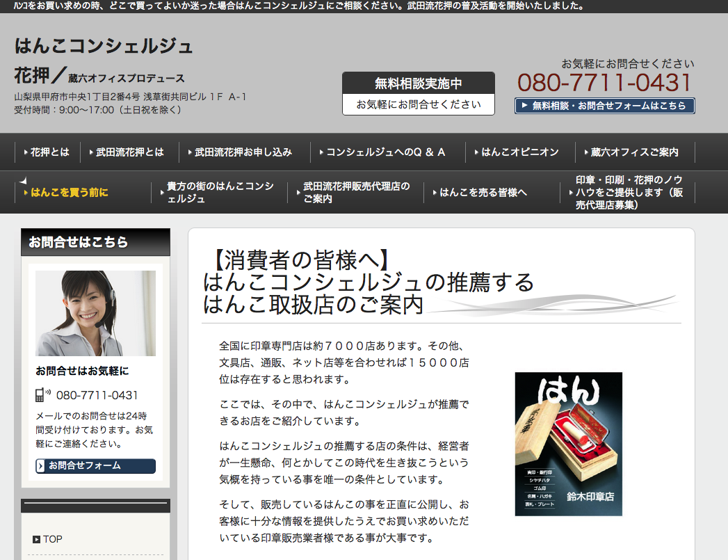The image size is (728, 560).
Task: Go to はんこオピニオン page
Action: tap(519, 152)
